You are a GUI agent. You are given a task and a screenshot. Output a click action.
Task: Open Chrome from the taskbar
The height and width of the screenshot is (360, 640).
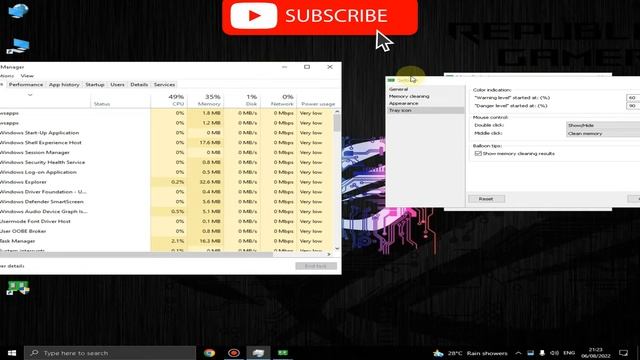209,353
